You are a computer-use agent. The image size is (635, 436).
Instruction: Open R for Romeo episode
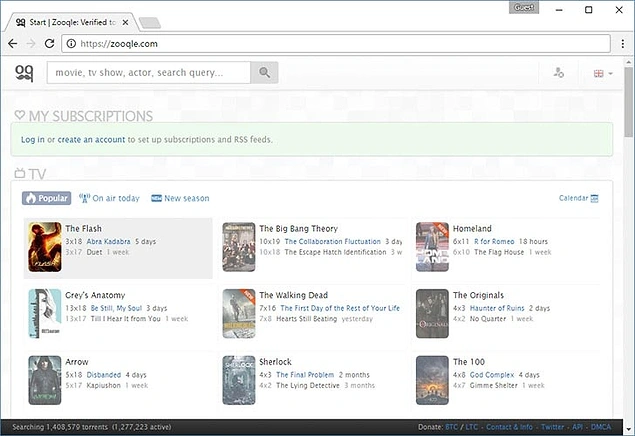coord(494,241)
